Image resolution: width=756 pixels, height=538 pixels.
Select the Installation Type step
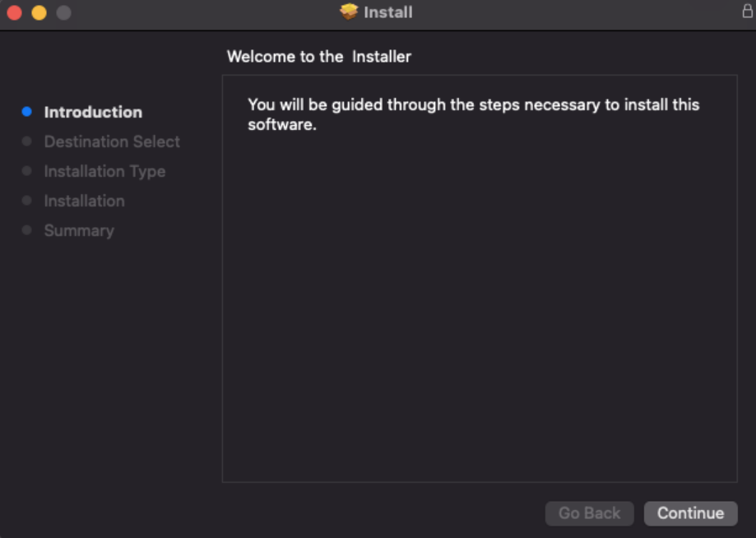[x=104, y=171]
